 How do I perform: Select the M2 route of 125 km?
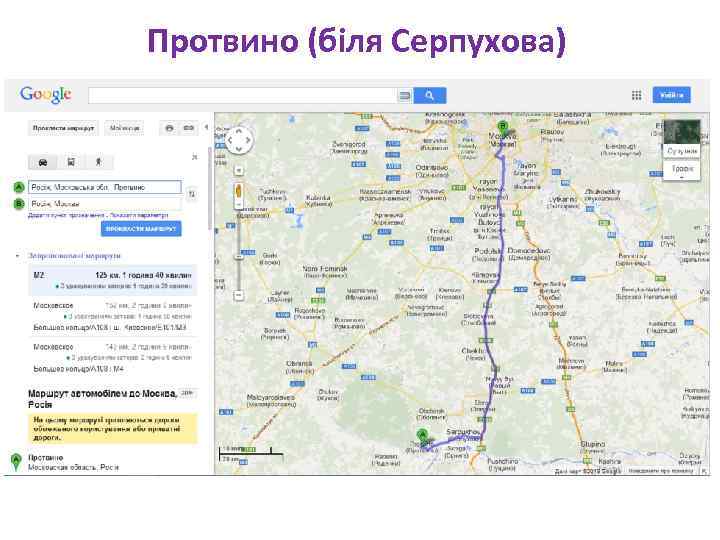coord(113,280)
